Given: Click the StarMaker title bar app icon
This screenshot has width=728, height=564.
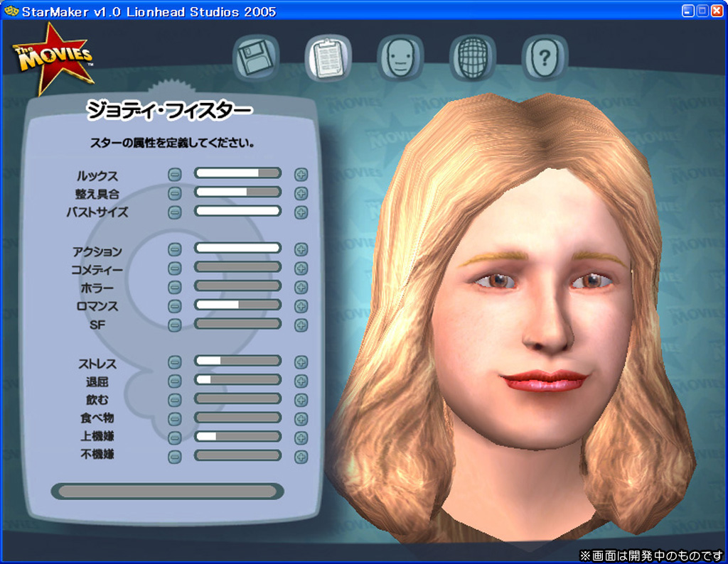Looking at the screenshot, I should coord(11,11).
